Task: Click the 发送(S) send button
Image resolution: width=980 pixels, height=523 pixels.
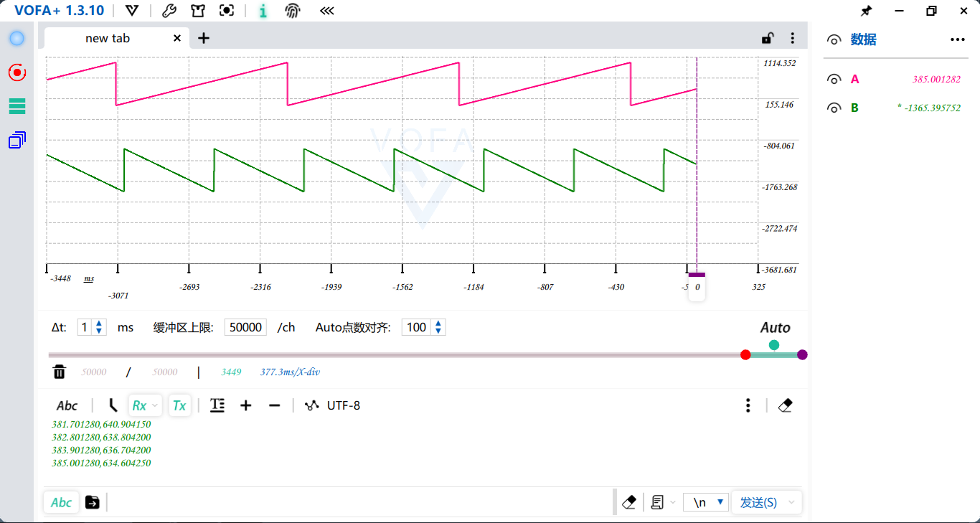Action: click(758, 502)
